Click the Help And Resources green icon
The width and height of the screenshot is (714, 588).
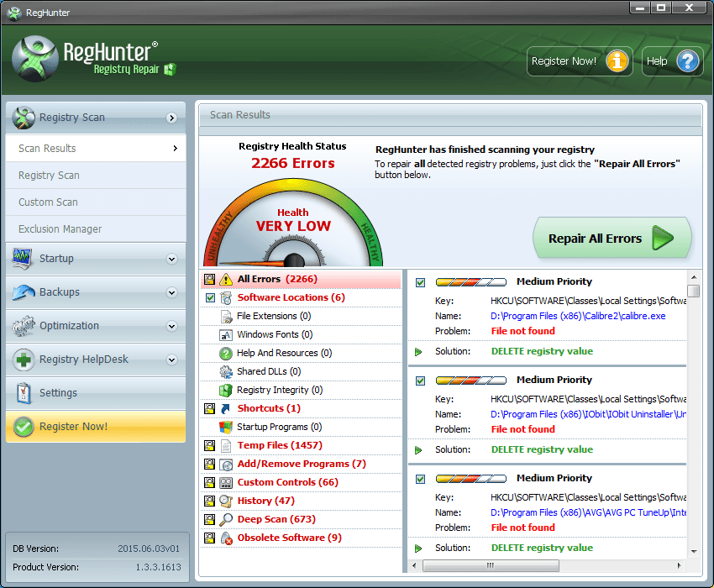(x=226, y=354)
